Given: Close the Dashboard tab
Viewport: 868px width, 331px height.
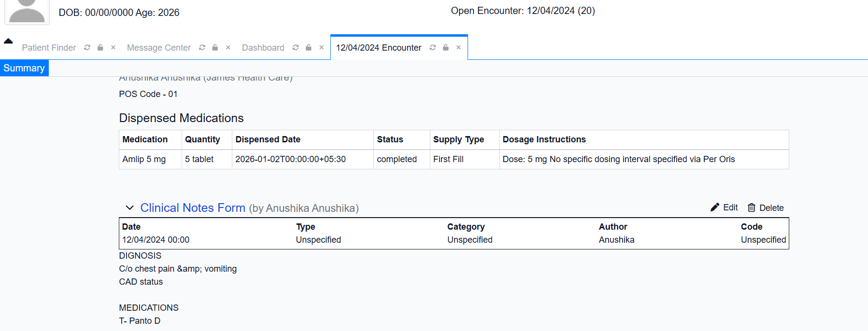Looking at the screenshot, I should pyautogui.click(x=322, y=48).
